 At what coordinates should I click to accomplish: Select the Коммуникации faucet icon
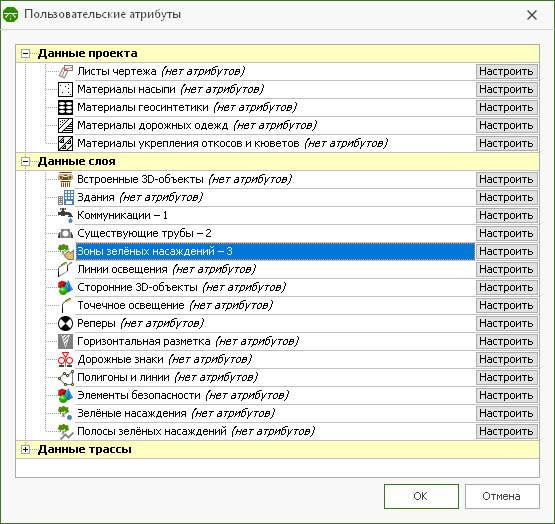(x=65, y=215)
